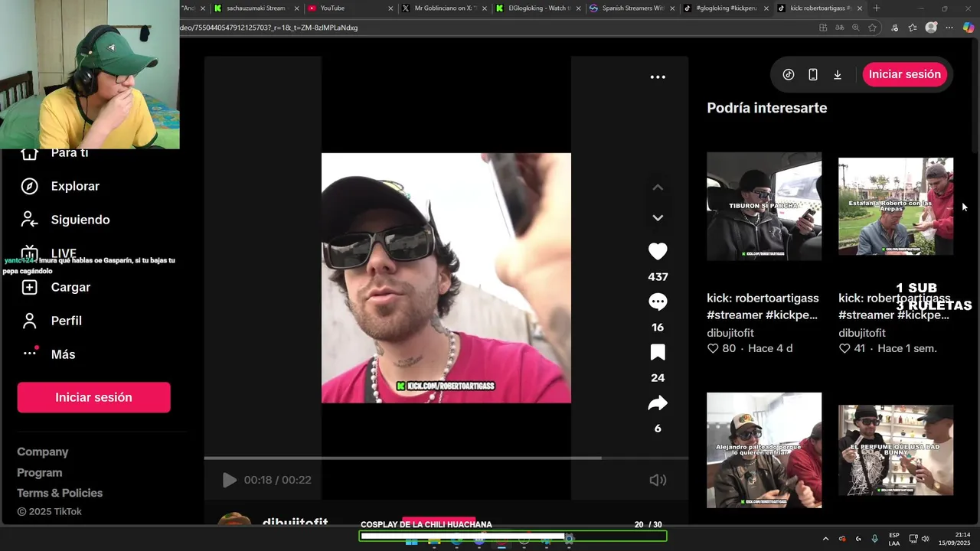
Task: Open the Alejandro palteado video thumbnail
Action: 764,450
